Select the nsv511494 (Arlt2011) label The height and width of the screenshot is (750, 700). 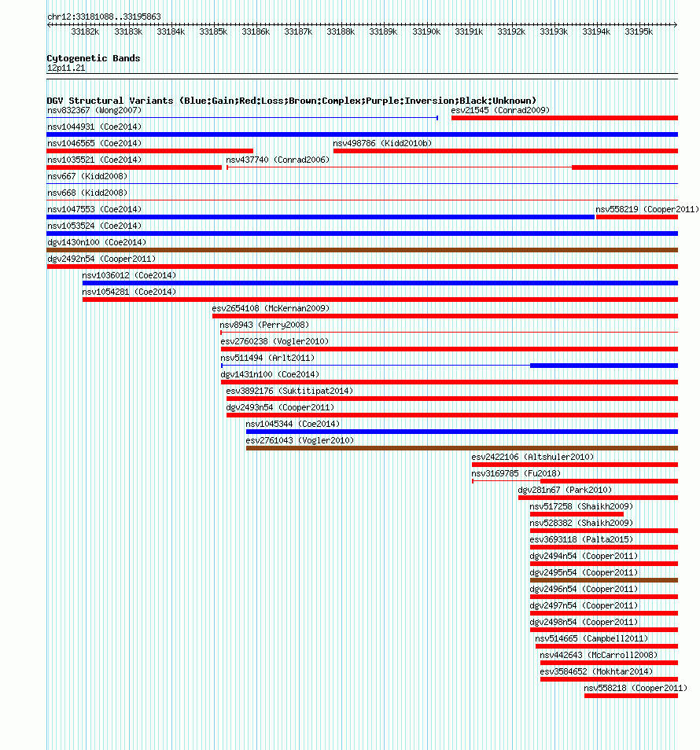pos(267,358)
